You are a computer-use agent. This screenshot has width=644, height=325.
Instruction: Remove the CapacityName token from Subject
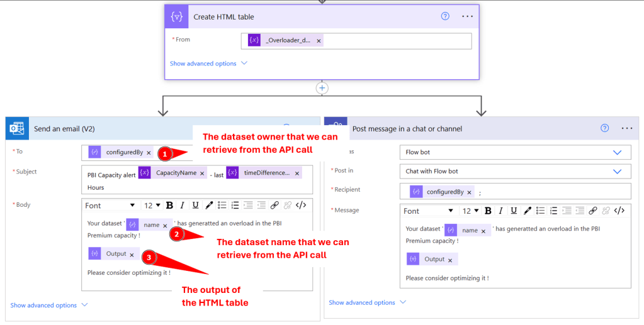coord(202,174)
